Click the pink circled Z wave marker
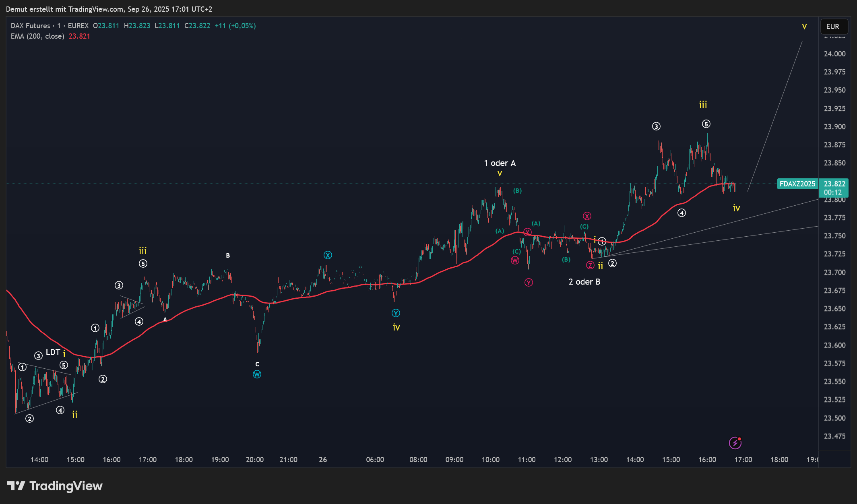 coord(590,265)
